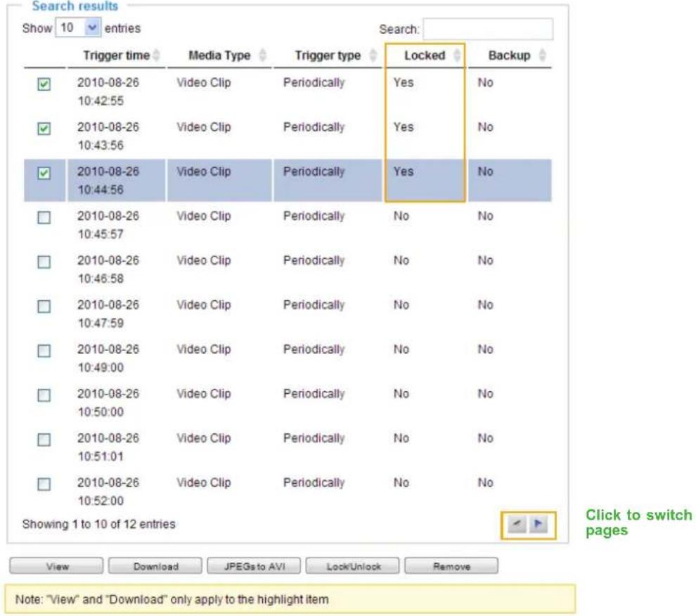
Task: Uncheck the 10:43:56 entry checkbox
Action: tap(44, 129)
